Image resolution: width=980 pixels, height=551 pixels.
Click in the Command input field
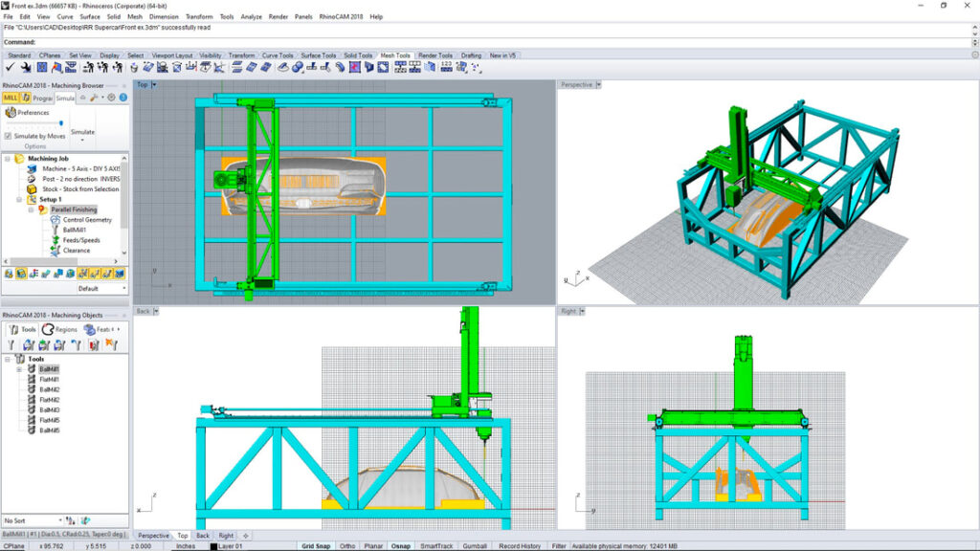tap(479, 42)
